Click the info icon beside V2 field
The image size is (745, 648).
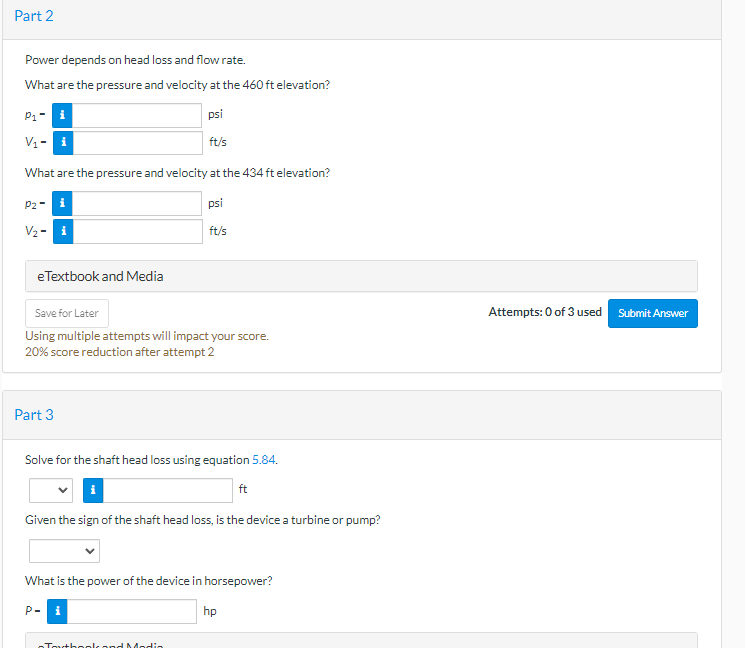(63, 231)
